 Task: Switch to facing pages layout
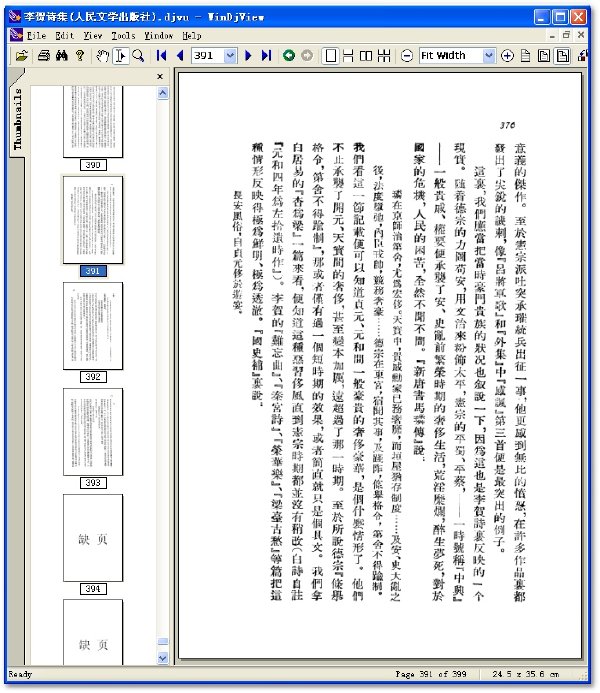(366, 56)
